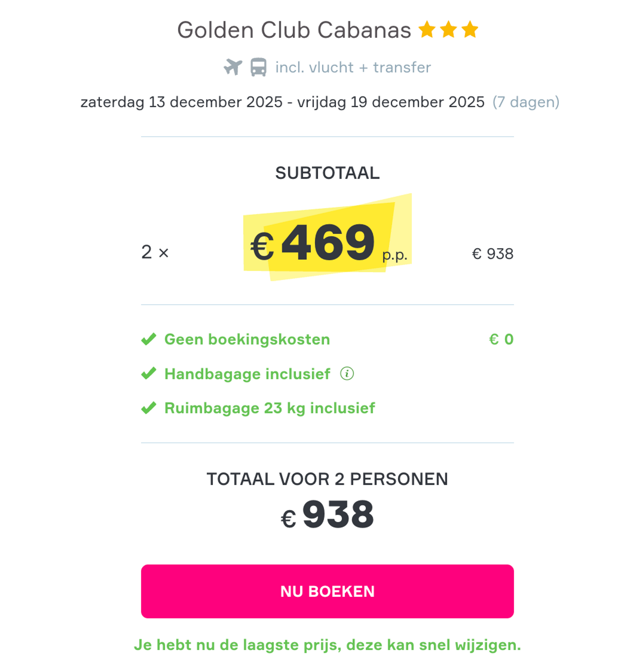The image size is (631, 672).
Task: Click the Golden Club Cabanas hotel title
Action: click(x=294, y=30)
